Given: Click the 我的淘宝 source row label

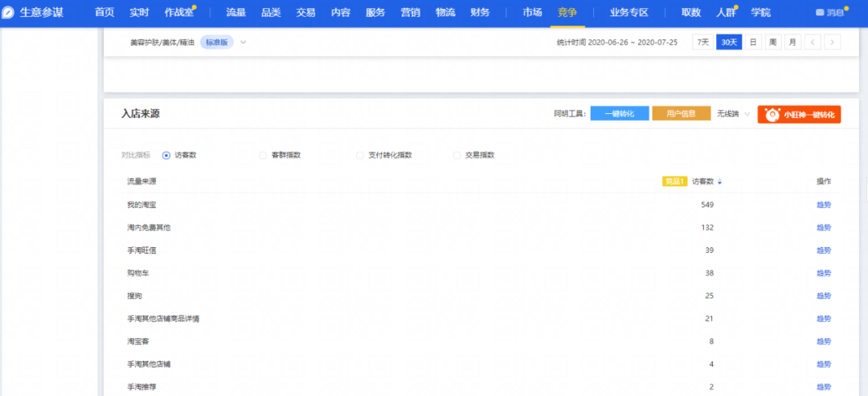Looking at the screenshot, I should pyautogui.click(x=141, y=205).
